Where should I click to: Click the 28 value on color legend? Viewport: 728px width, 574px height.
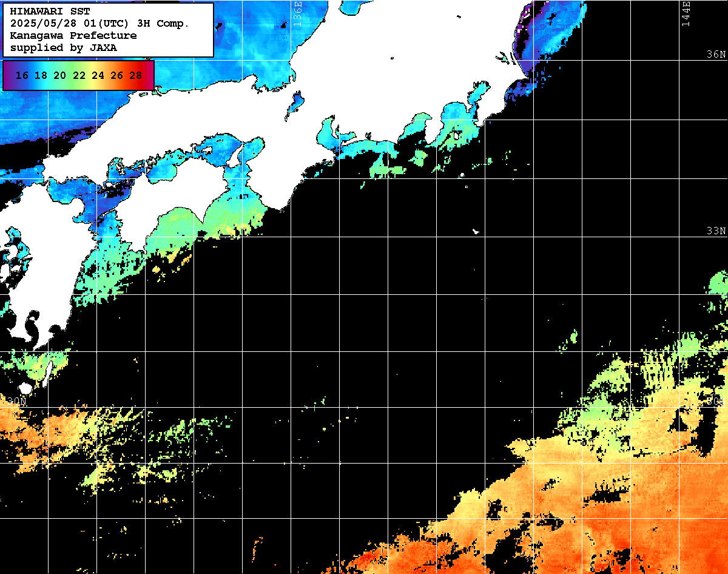[x=136, y=76]
